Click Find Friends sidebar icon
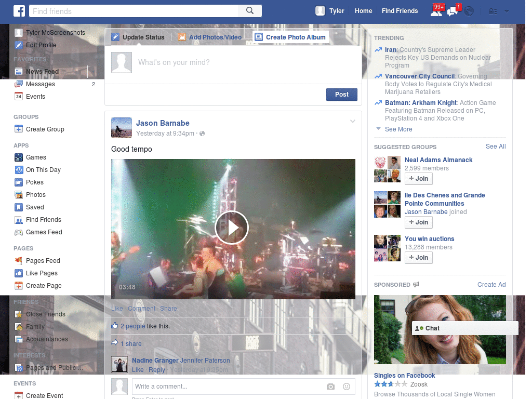The width and height of the screenshot is (532, 399). 19,220
